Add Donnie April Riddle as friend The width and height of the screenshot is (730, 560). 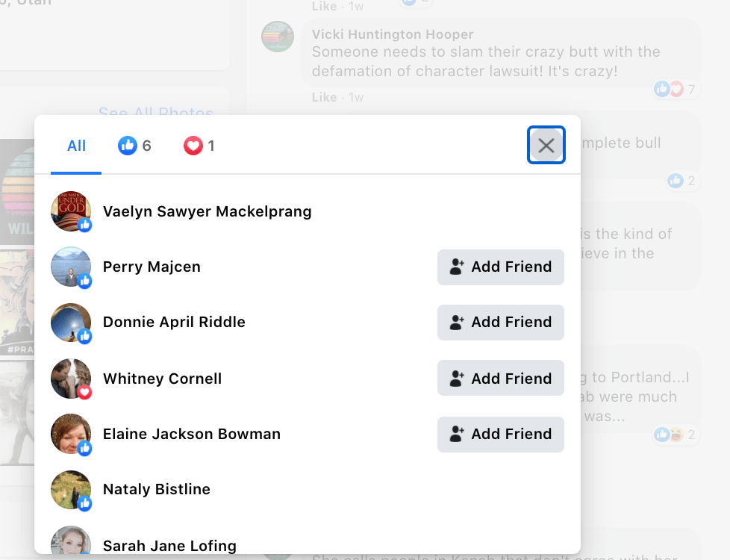click(500, 322)
